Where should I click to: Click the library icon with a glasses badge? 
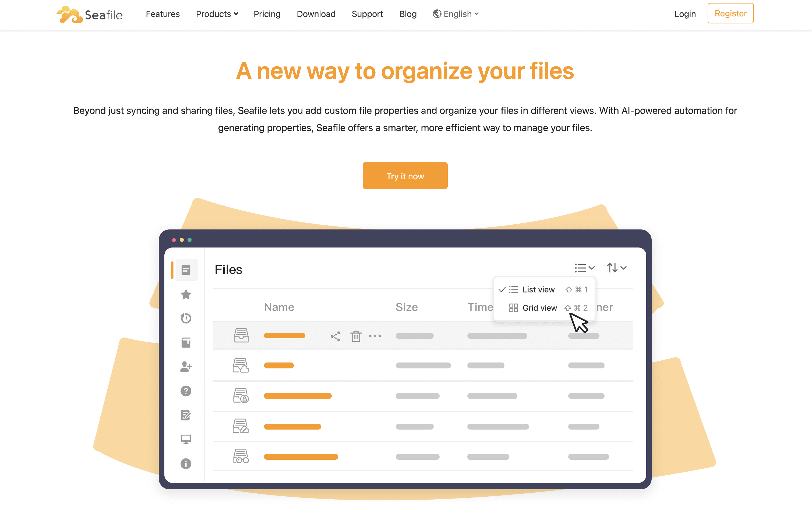pyautogui.click(x=241, y=456)
